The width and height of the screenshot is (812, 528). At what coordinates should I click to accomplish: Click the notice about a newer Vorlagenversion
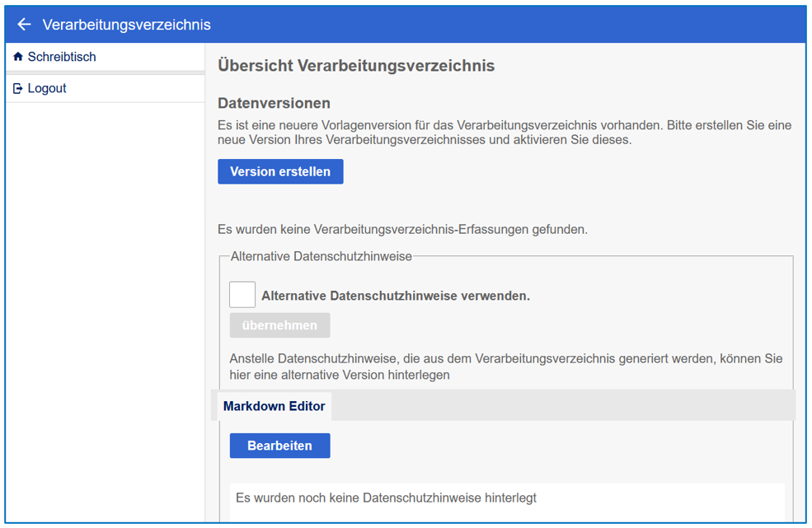click(x=504, y=133)
